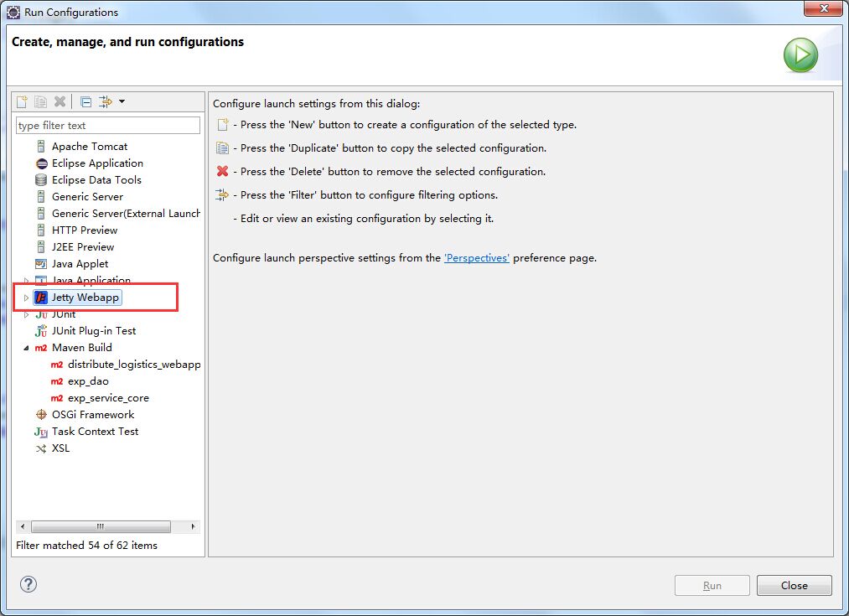Select 'JUnit Plug-in Test' entry
This screenshot has width=849, height=616.
point(94,331)
